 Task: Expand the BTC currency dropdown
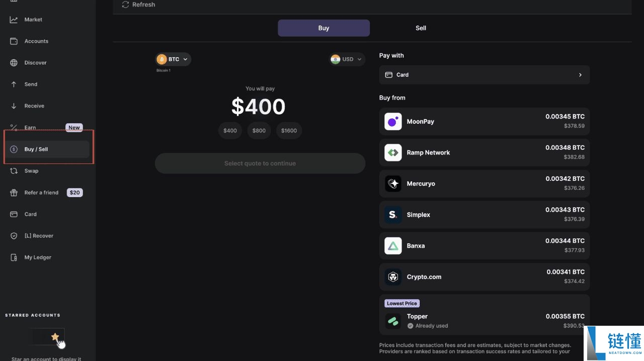(174, 59)
